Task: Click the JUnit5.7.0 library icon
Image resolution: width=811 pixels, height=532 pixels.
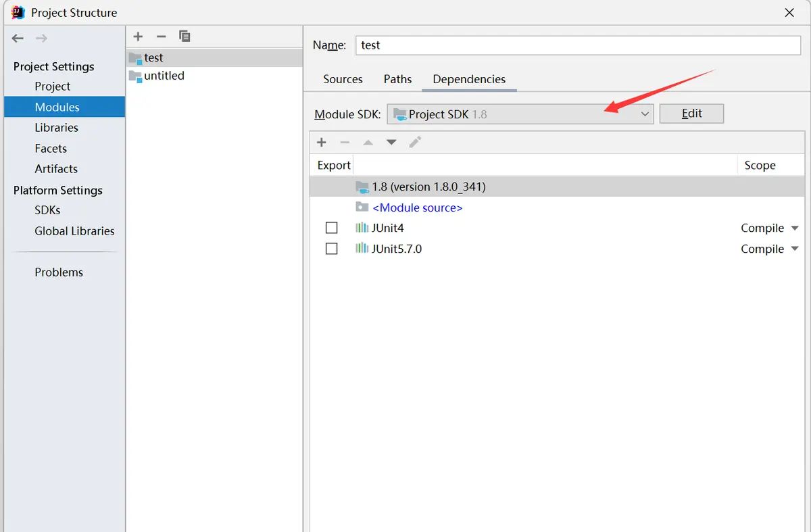Action: 362,249
